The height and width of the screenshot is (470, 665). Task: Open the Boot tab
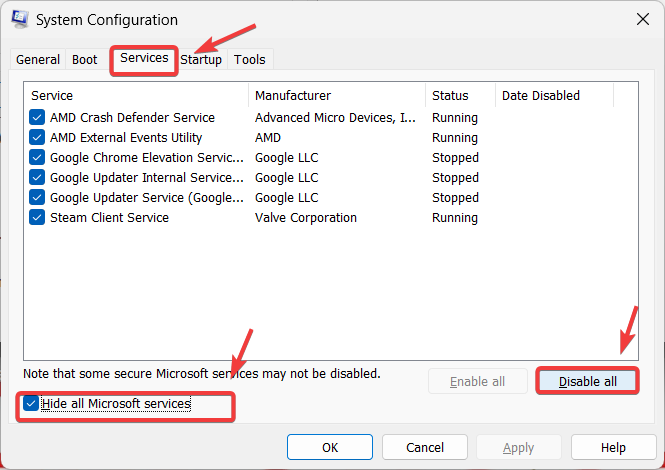pyautogui.click(x=85, y=60)
